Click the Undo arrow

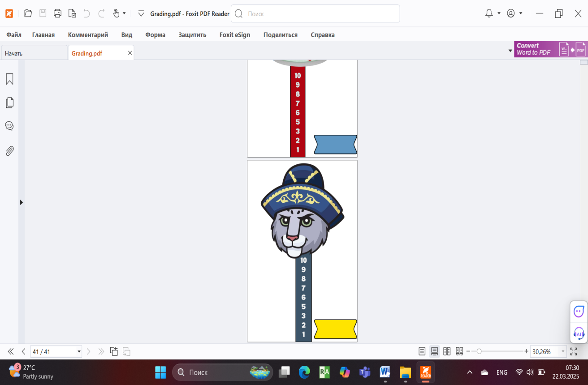coord(87,13)
